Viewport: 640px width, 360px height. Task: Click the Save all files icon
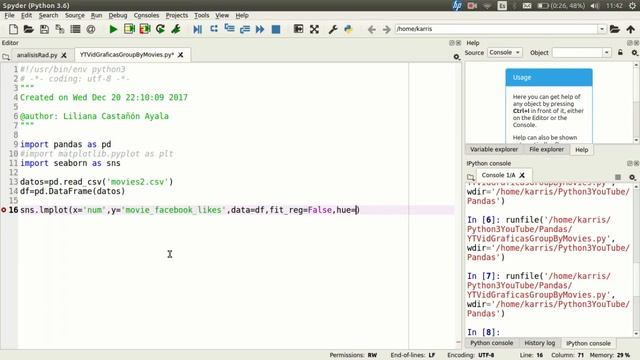(x=60, y=29)
